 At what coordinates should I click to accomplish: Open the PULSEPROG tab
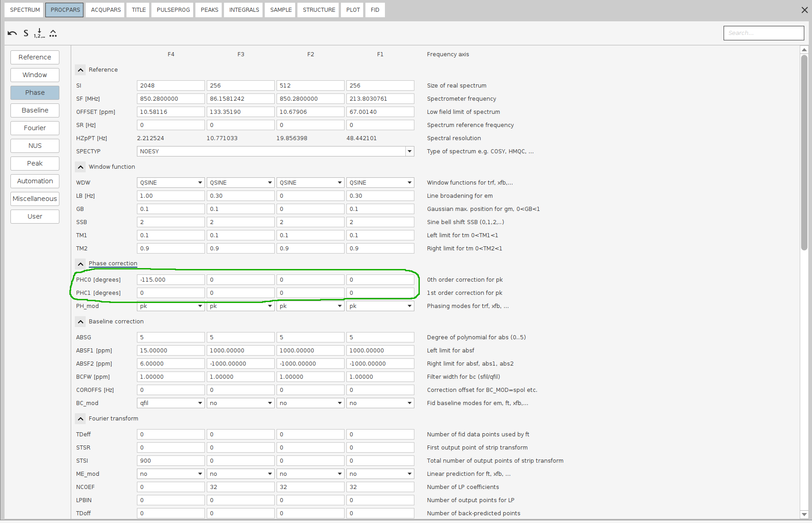tap(173, 10)
